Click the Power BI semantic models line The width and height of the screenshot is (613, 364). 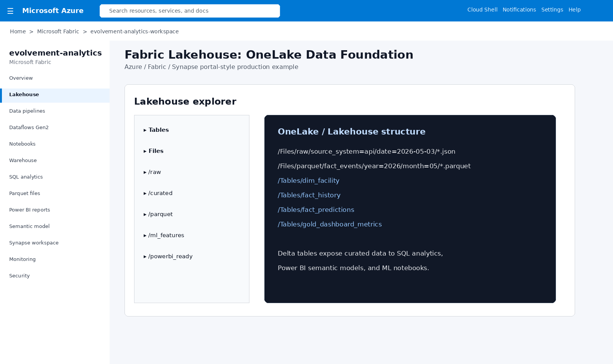coord(353,268)
